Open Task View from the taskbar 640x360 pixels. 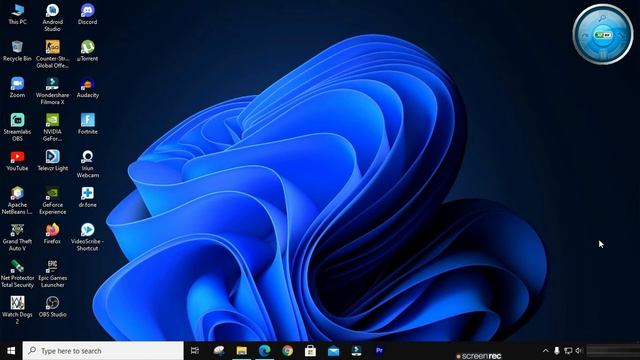[x=195, y=351]
